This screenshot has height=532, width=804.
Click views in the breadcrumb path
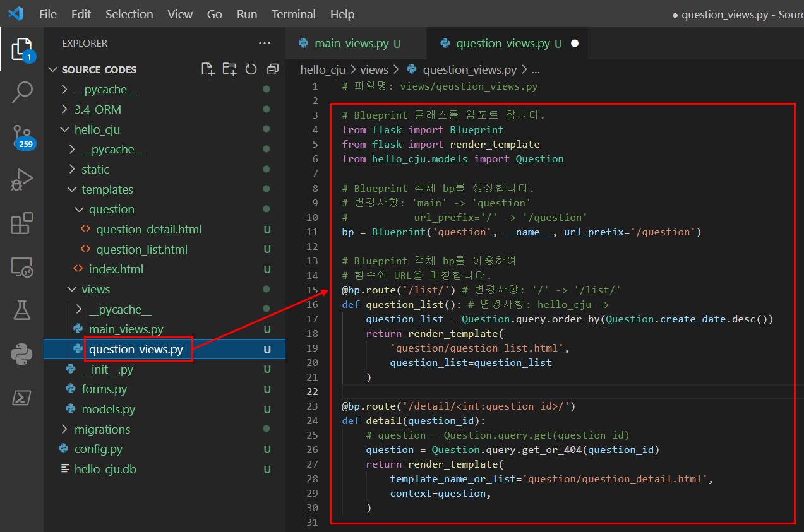pyautogui.click(x=374, y=70)
